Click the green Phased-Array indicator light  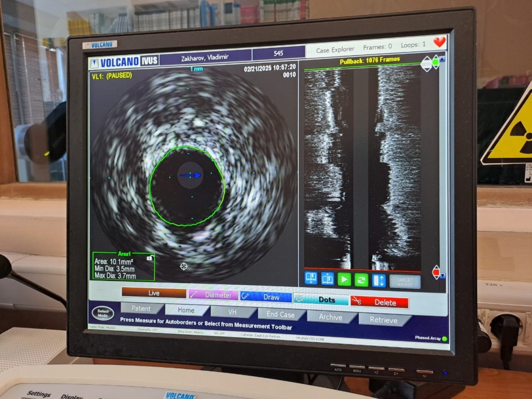444,338
